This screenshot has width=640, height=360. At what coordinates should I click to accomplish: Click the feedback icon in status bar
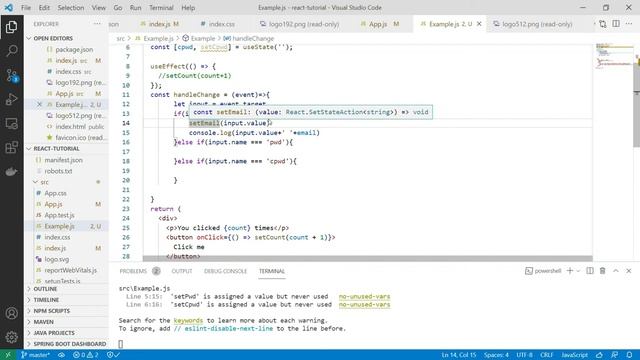tap(614, 355)
